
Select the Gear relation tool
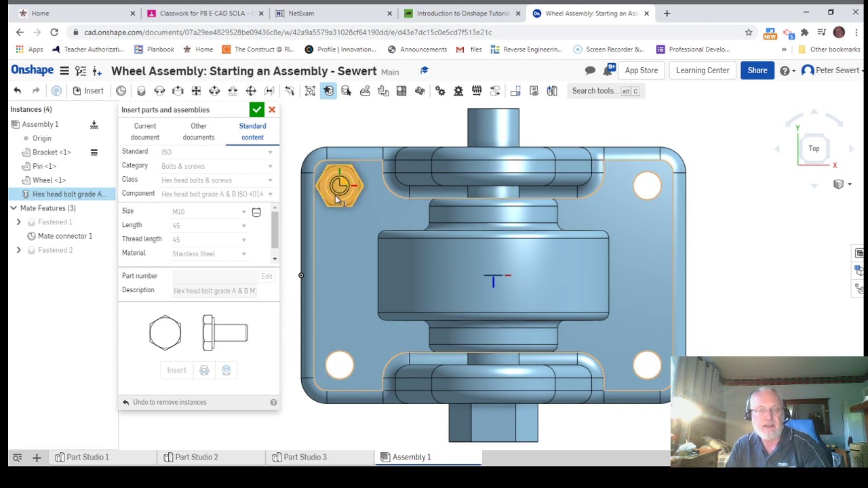(440, 91)
